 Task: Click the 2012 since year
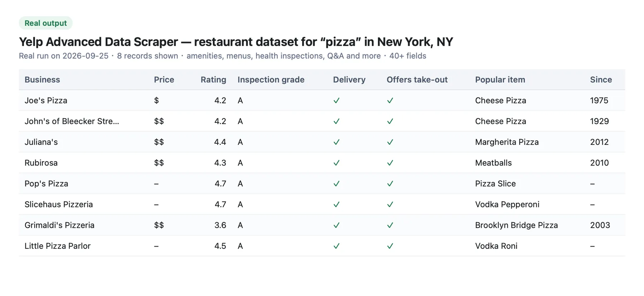pos(599,142)
